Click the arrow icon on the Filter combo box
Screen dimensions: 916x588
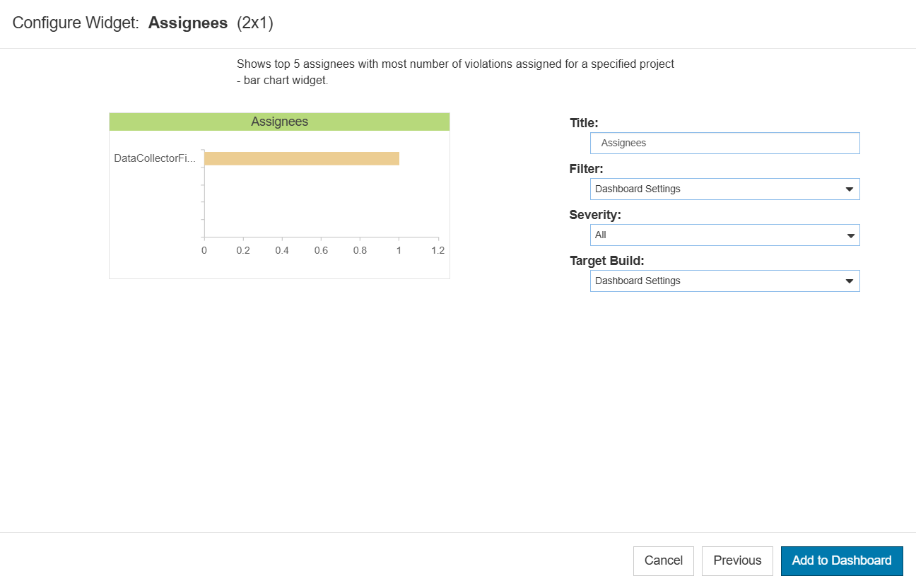coord(850,189)
